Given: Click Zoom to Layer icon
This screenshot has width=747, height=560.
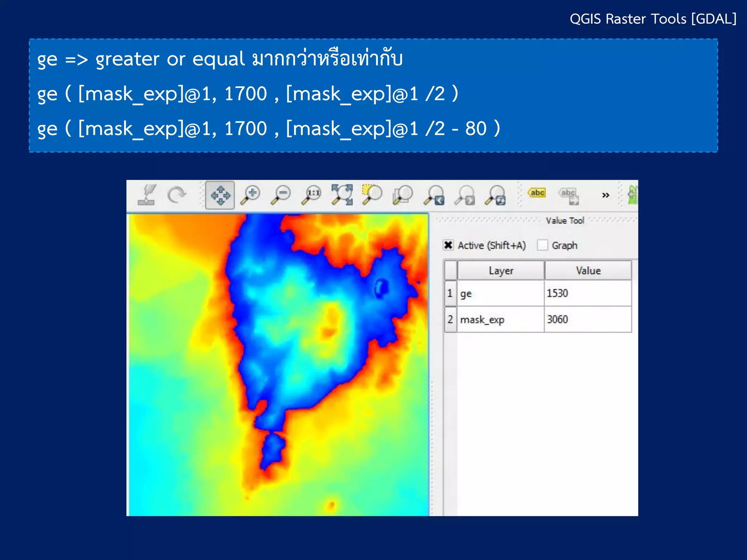Looking at the screenshot, I should click(x=403, y=195).
